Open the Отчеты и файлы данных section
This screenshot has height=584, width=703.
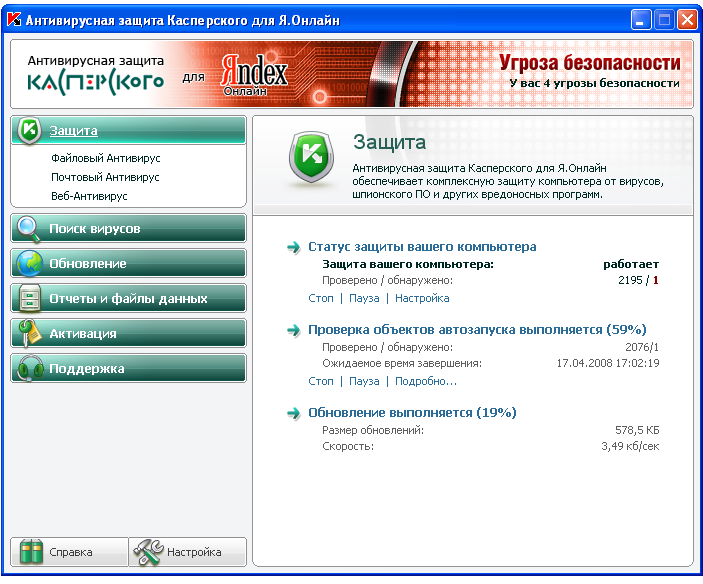tap(129, 298)
